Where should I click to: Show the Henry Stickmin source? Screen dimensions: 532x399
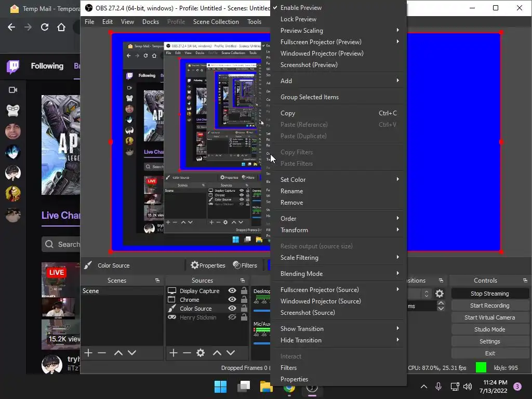(x=232, y=317)
